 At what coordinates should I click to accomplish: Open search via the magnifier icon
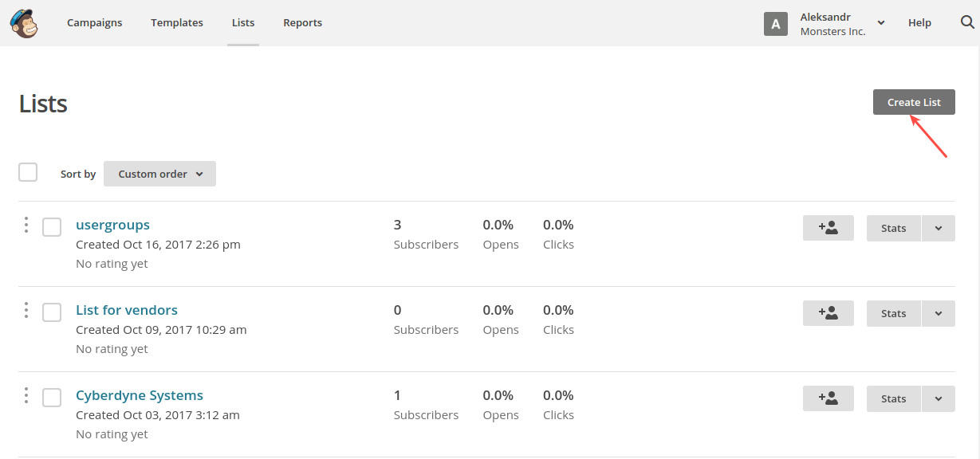point(967,22)
